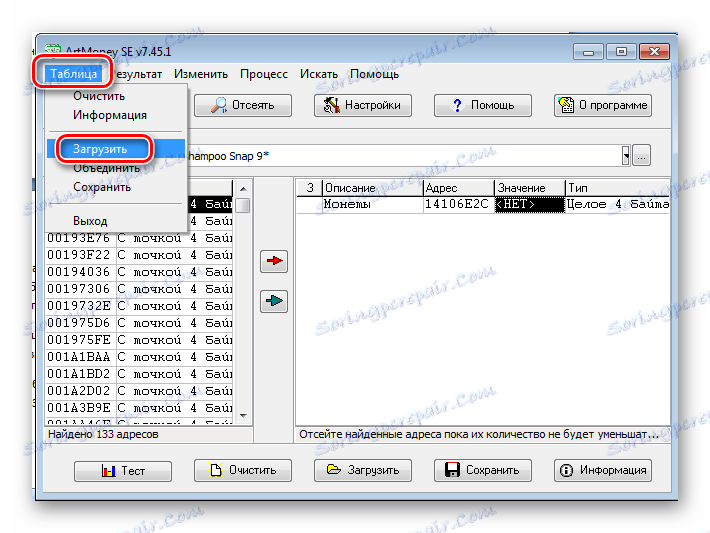Click the bottom Информация button
This screenshot has width=710, height=533.
pyautogui.click(x=603, y=471)
